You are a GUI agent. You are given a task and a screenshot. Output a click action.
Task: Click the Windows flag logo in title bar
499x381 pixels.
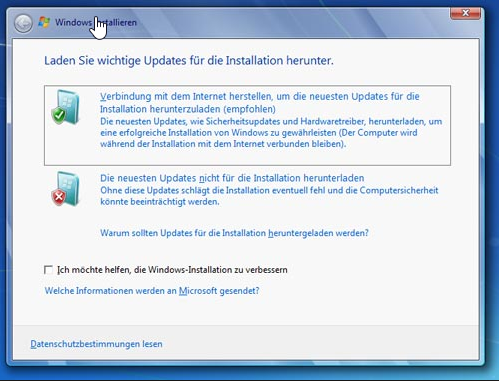coord(44,22)
